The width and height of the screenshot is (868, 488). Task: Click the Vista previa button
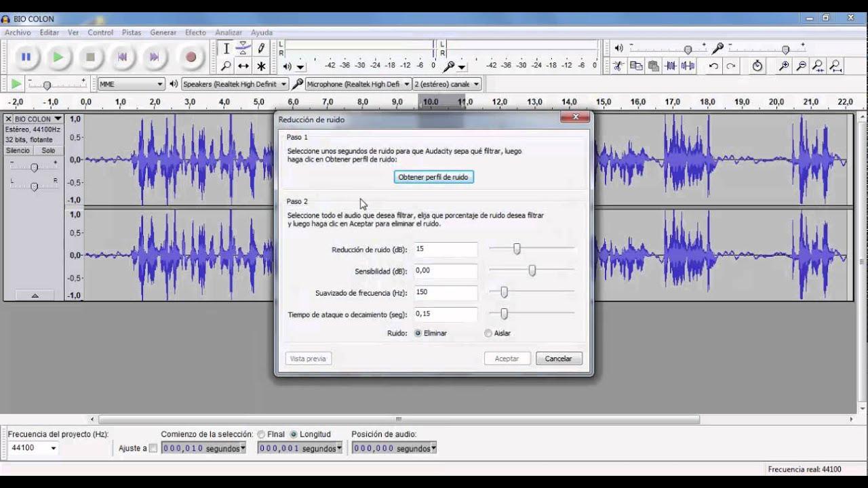click(x=308, y=359)
